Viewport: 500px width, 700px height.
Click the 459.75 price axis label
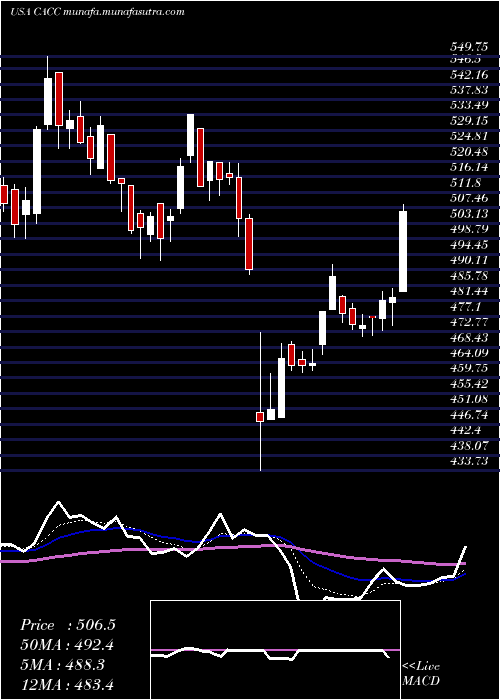[468, 369]
